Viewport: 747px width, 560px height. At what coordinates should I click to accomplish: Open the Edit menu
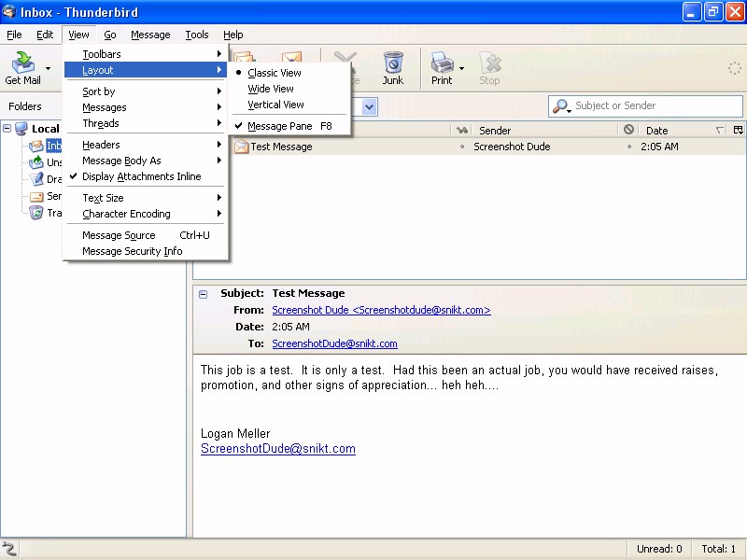(x=45, y=35)
